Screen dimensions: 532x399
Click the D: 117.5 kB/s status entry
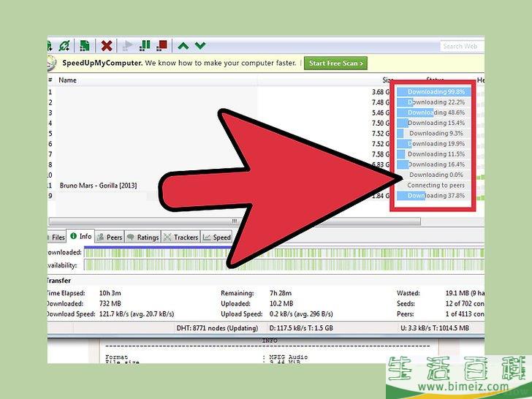(301, 328)
